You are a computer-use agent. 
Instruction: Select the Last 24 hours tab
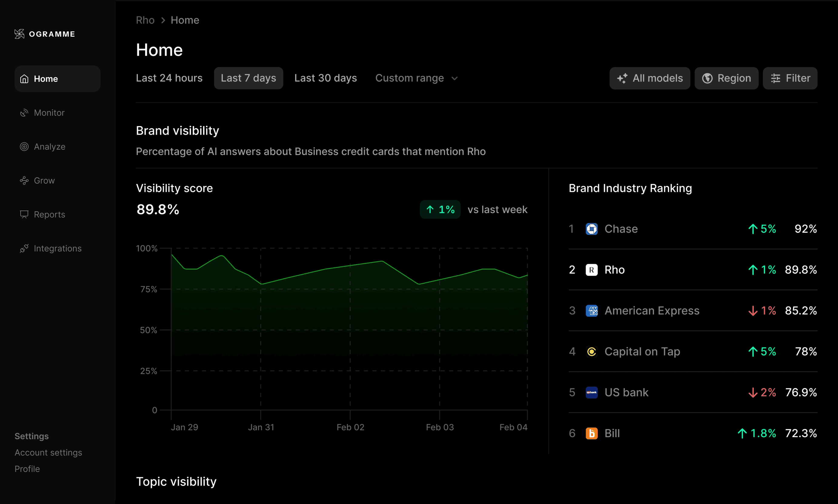(169, 78)
